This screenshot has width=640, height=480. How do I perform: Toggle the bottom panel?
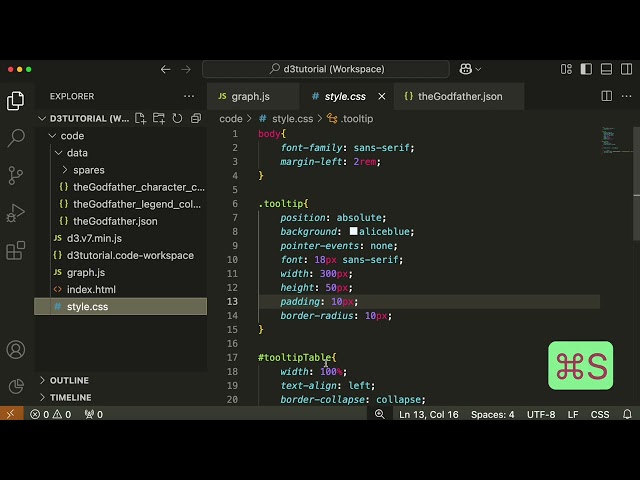point(606,69)
